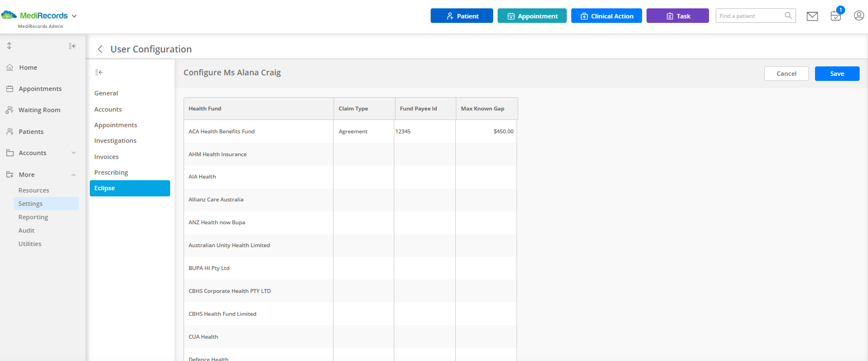The image size is (868, 361).
Task: Go back using User Configuration arrow
Action: [x=100, y=49]
